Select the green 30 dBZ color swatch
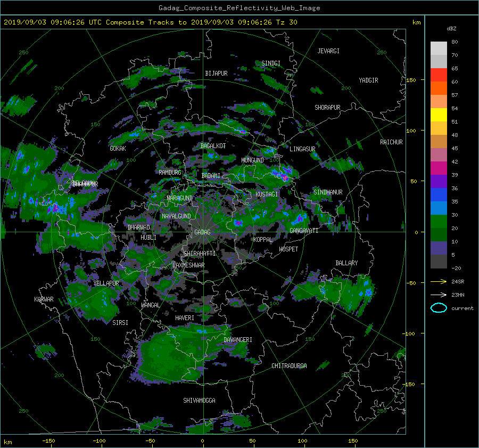479x448 pixels. point(439,221)
